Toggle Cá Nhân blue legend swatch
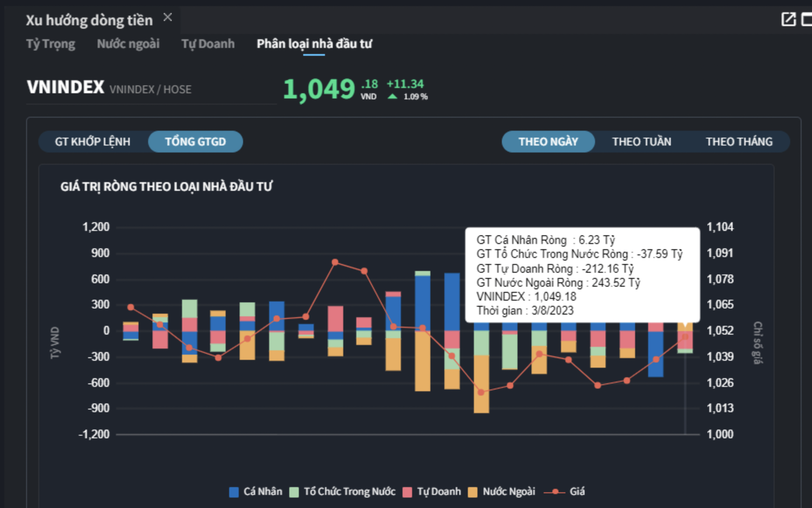Screen dimensions: 812x508 point(234,492)
